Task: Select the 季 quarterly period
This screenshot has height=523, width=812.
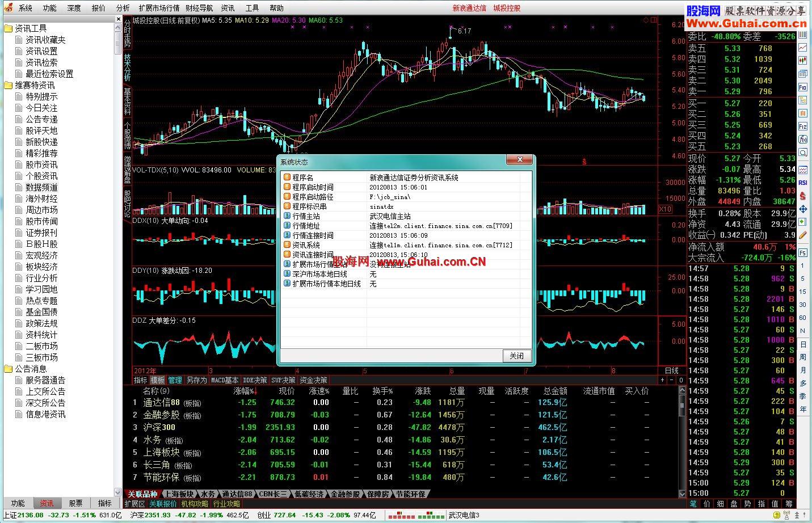Action: pyautogui.click(x=803, y=396)
